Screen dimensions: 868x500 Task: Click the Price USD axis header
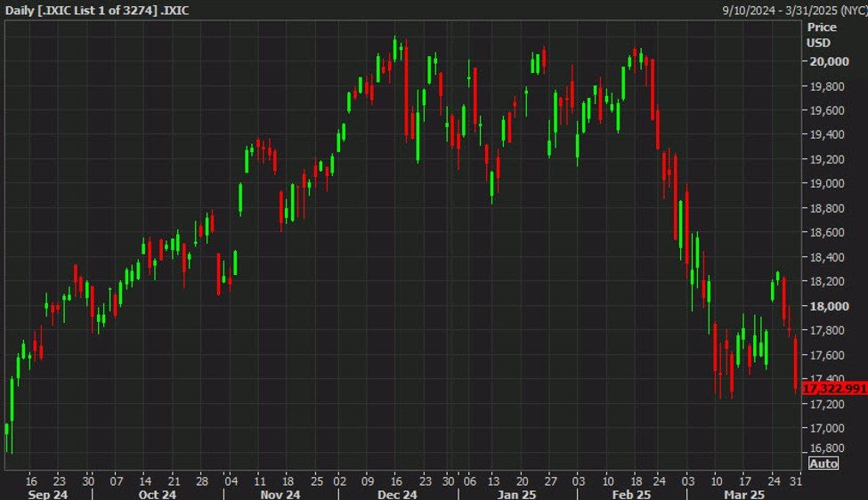tap(821, 35)
